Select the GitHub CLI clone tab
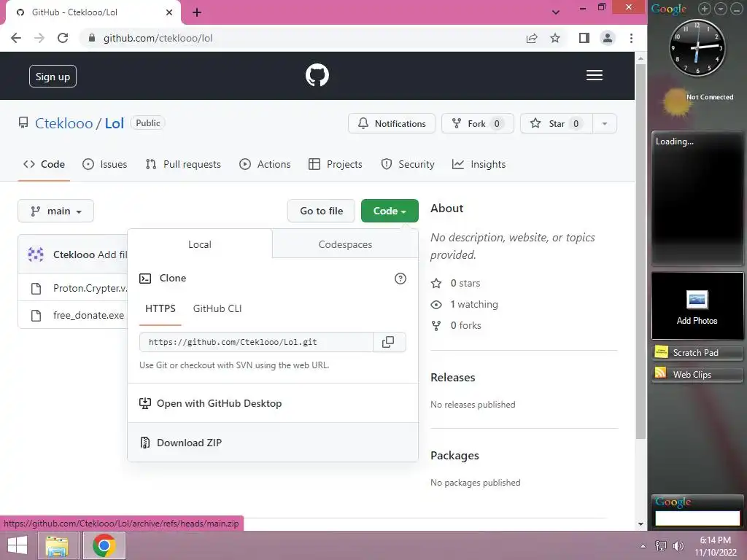Screen dimensions: 747x560 (217, 308)
